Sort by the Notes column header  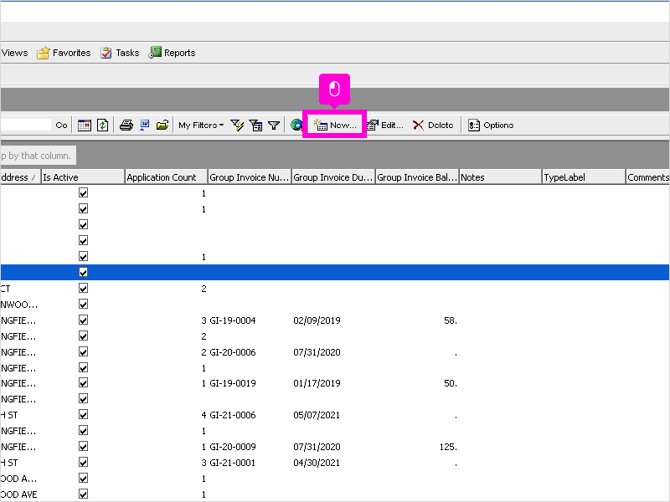tap(500, 177)
